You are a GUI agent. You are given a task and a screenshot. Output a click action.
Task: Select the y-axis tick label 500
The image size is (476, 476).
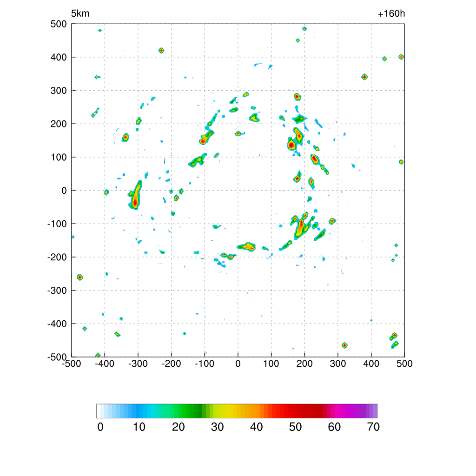pos(59,24)
